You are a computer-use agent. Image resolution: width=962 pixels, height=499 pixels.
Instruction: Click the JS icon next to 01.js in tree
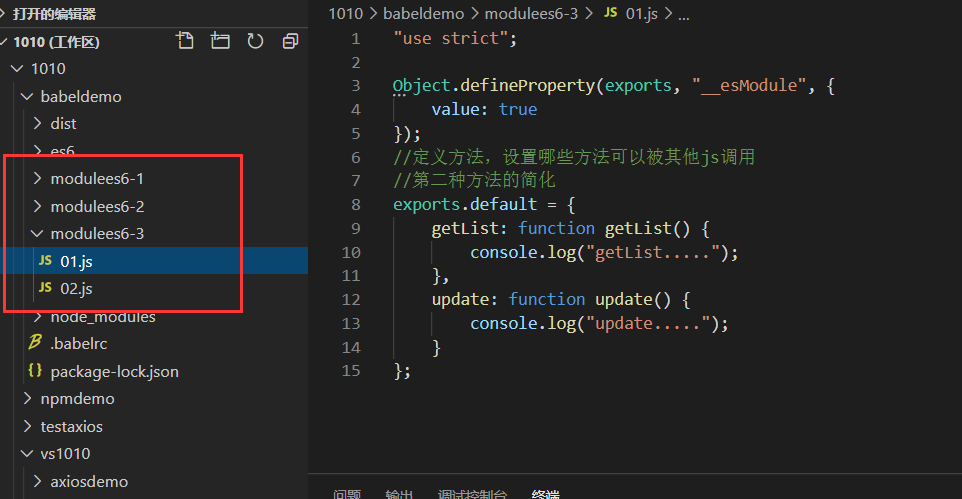pyautogui.click(x=45, y=261)
